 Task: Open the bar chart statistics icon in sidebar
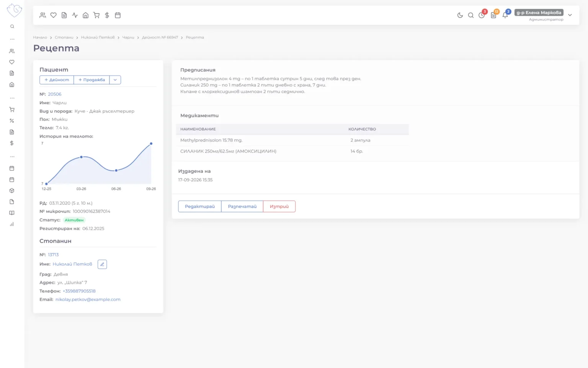[x=12, y=224]
